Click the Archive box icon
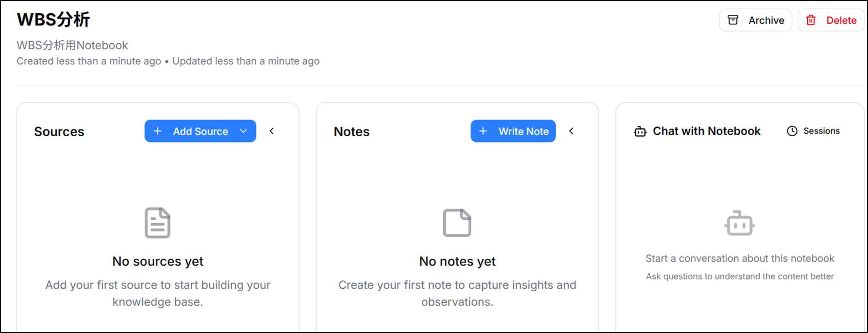The image size is (868, 333). (x=733, y=20)
